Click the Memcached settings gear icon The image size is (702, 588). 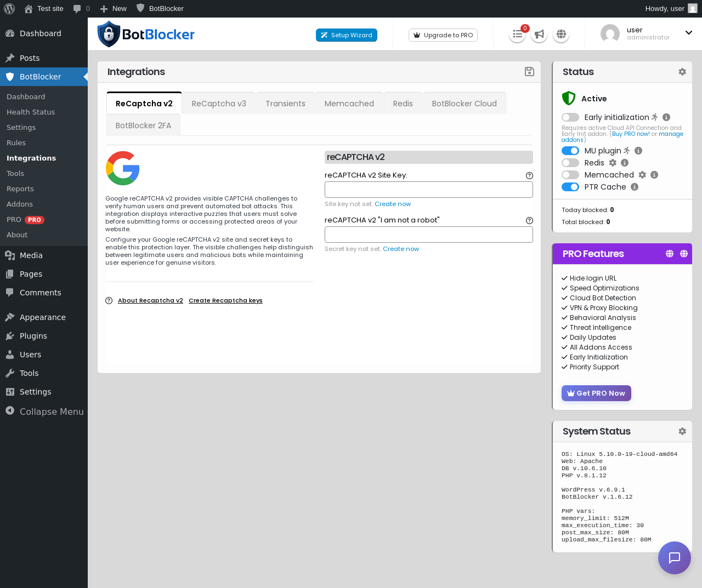(642, 175)
